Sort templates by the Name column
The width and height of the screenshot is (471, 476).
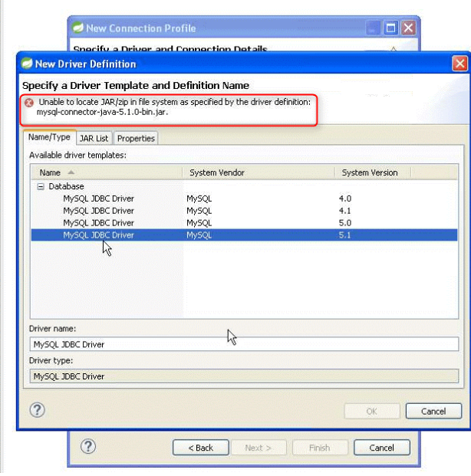(107, 172)
